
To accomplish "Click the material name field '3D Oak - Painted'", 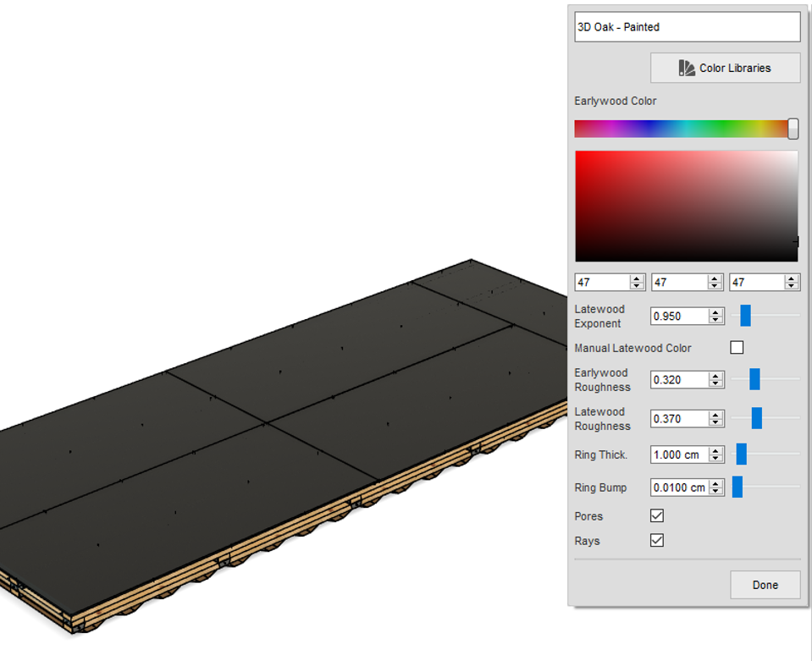I will 688,27.
